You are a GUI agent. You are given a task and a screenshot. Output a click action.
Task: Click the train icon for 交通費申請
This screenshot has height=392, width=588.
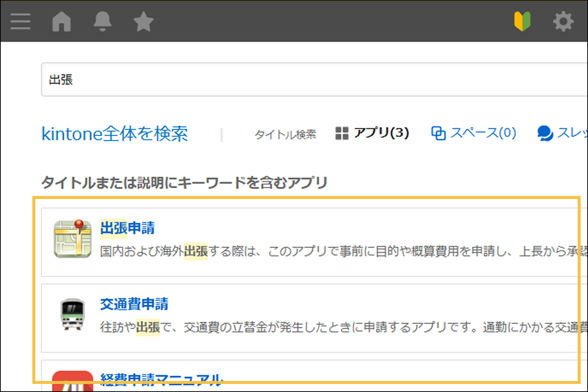tap(73, 315)
